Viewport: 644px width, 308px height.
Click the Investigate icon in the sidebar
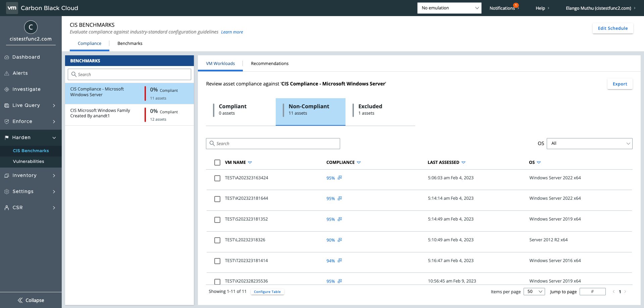7,89
